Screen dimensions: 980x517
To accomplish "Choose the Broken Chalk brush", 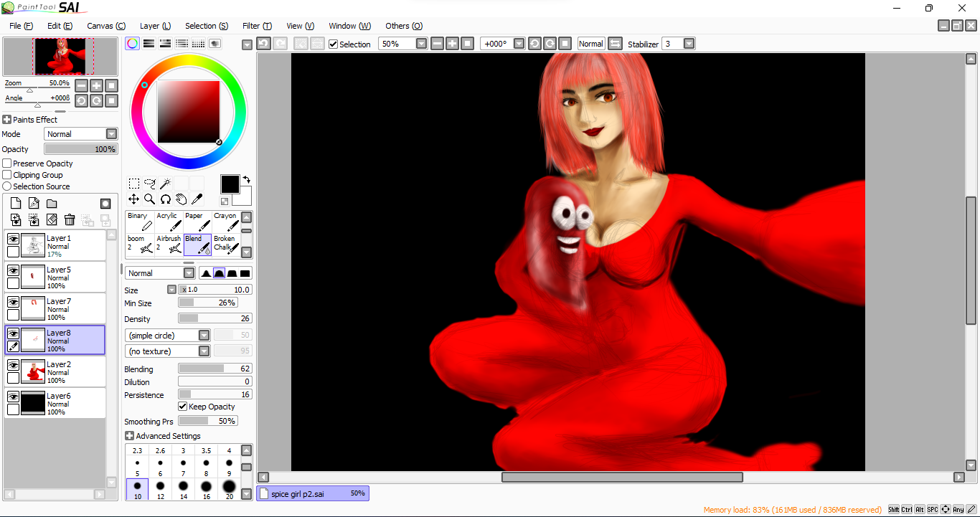I will (x=226, y=245).
